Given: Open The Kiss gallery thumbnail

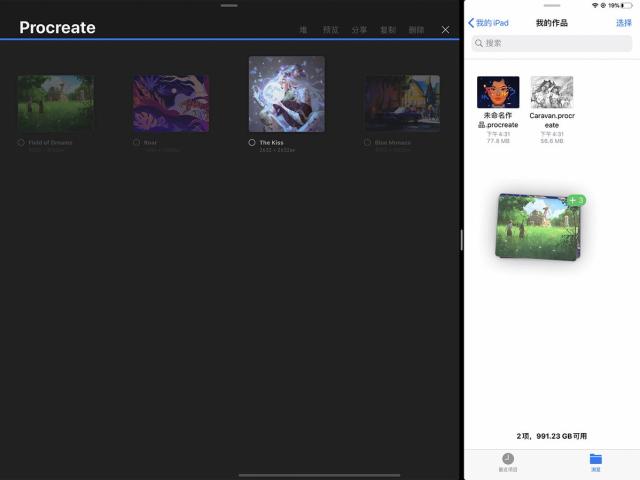Looking at the screenshot, I should click(x=287, y=94).
